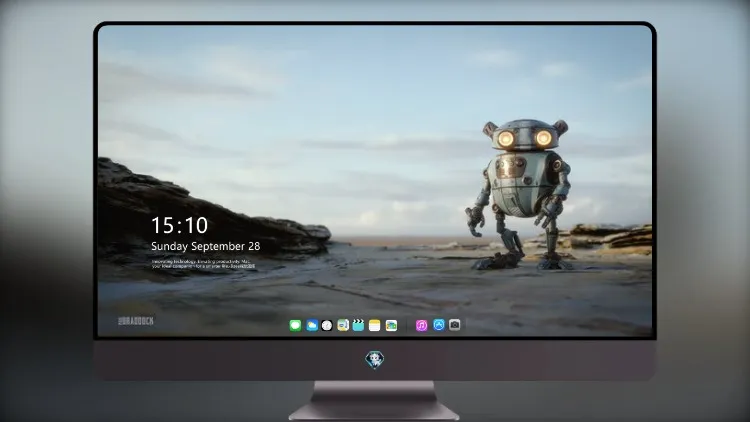Click the 15:10 clock widget
This screenshot has height=422, width=750.
(179, 225)
